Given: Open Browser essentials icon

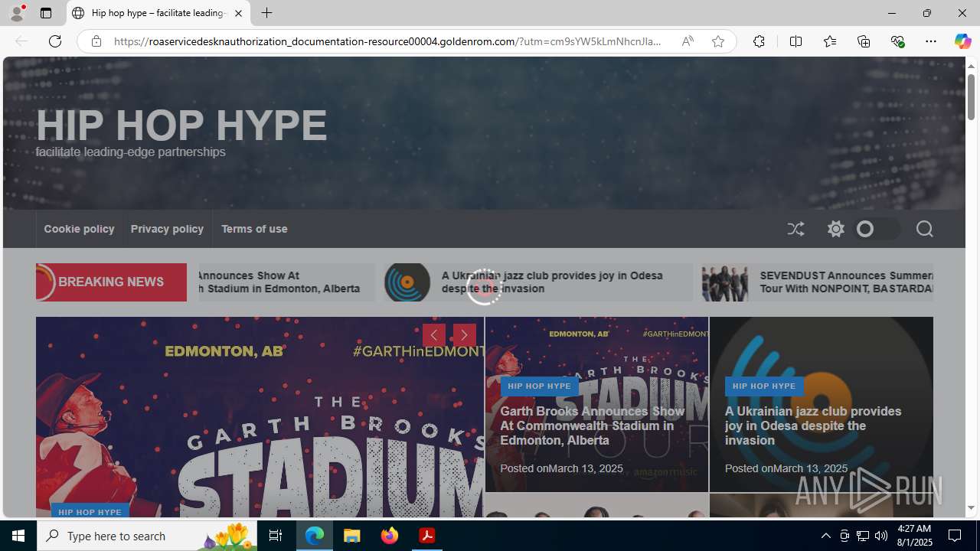Looking at the screenshot, I should pos(897,41).
